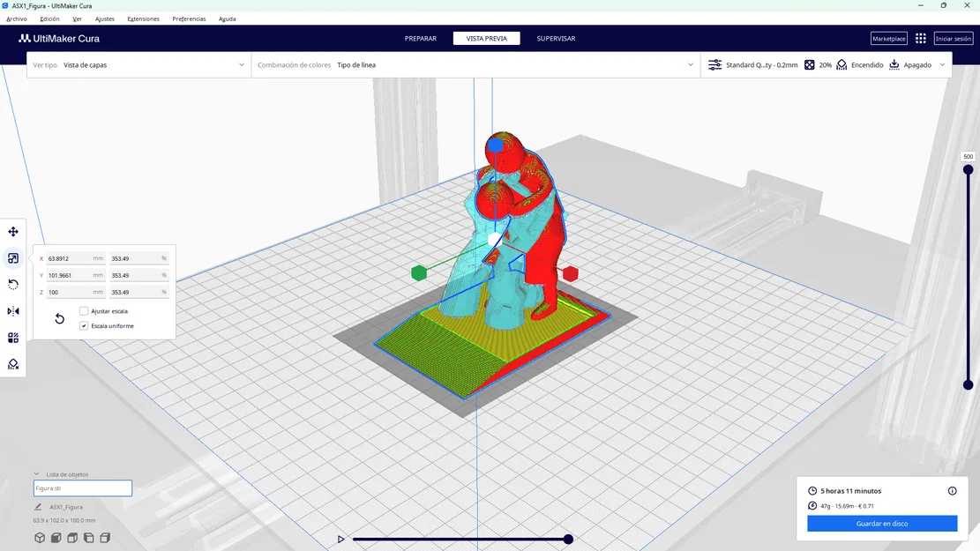This screenshot has height=551, width=980.
Task: Select the solid front view cube icon
Action: [x=55, y=537]
